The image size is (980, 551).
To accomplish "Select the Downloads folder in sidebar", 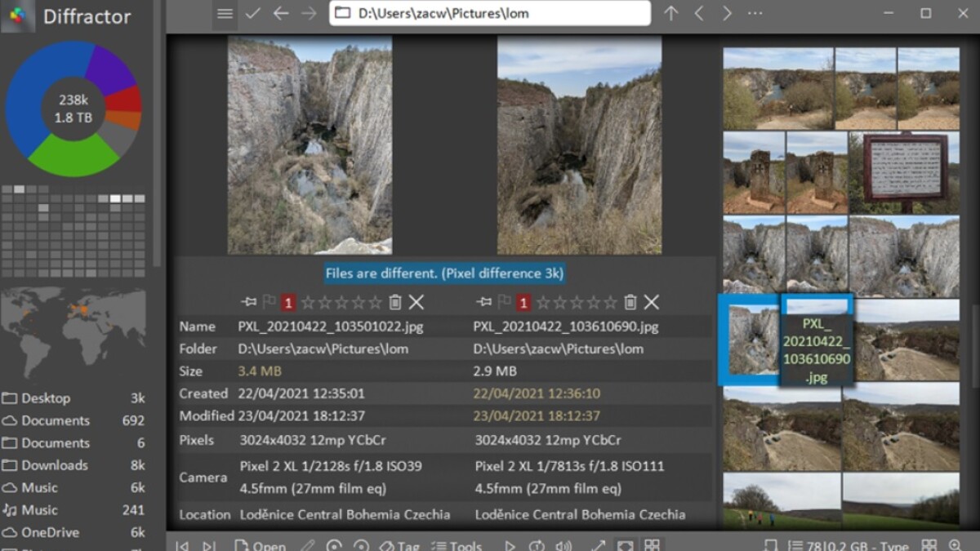I will coord(54,465).
